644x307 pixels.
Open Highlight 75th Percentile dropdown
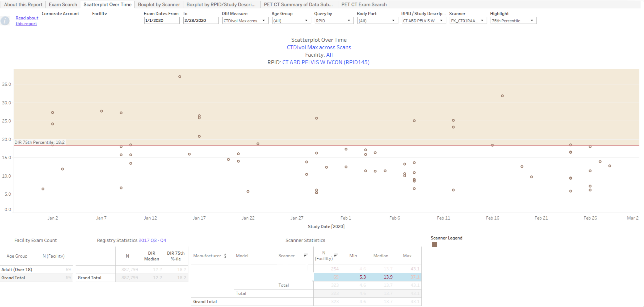pos(513,21)
